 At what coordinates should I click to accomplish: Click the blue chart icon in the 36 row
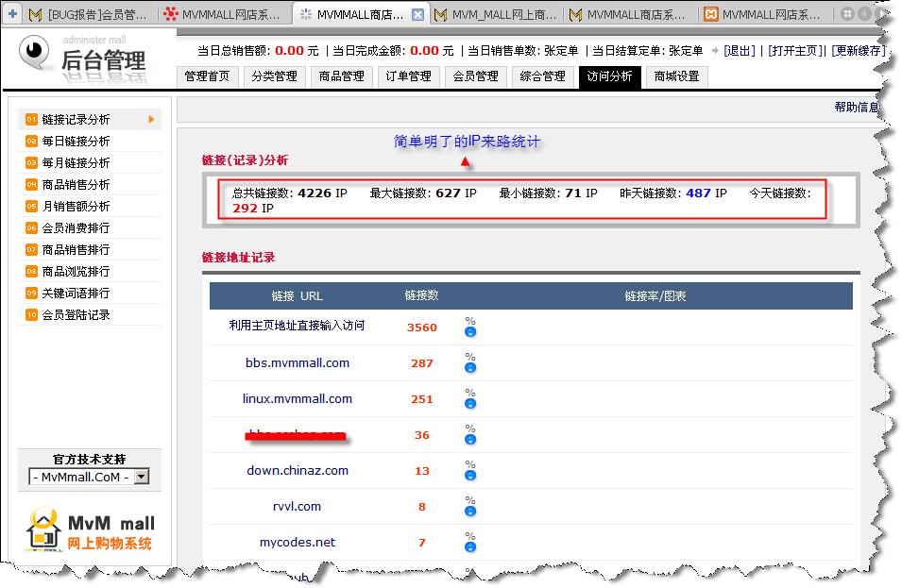pos(470,439)
